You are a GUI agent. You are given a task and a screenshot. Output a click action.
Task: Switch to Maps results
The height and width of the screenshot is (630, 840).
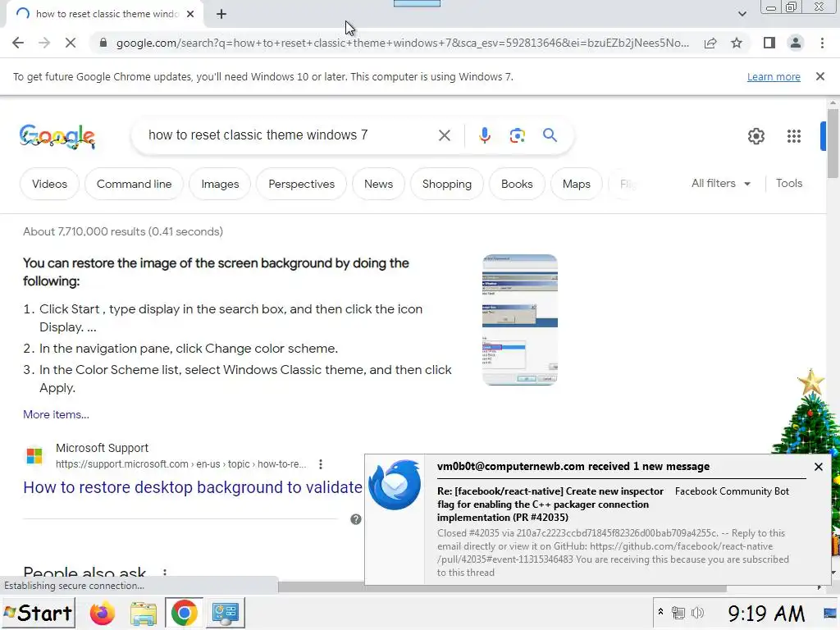pyautogui.click(x=576, y=184)
